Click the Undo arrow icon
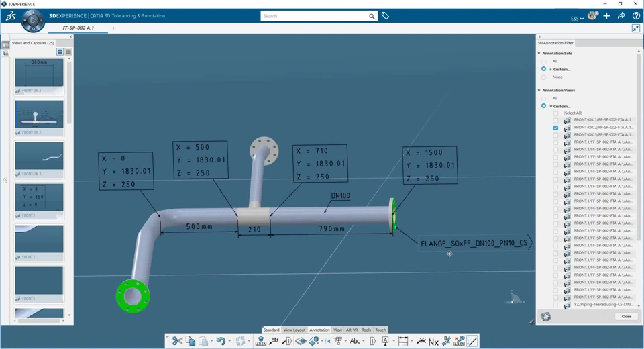Image resolution: width=644 pixels, height=349 pixels. (x=221, y=341)
